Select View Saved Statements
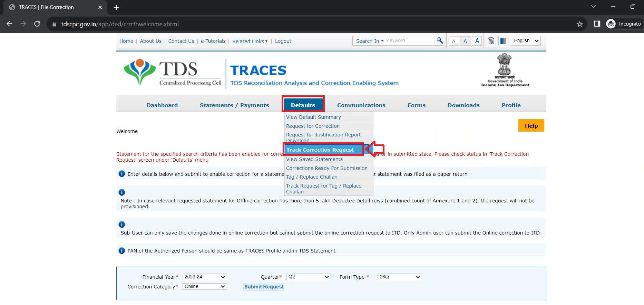The image size is (644, 305). 314,159
